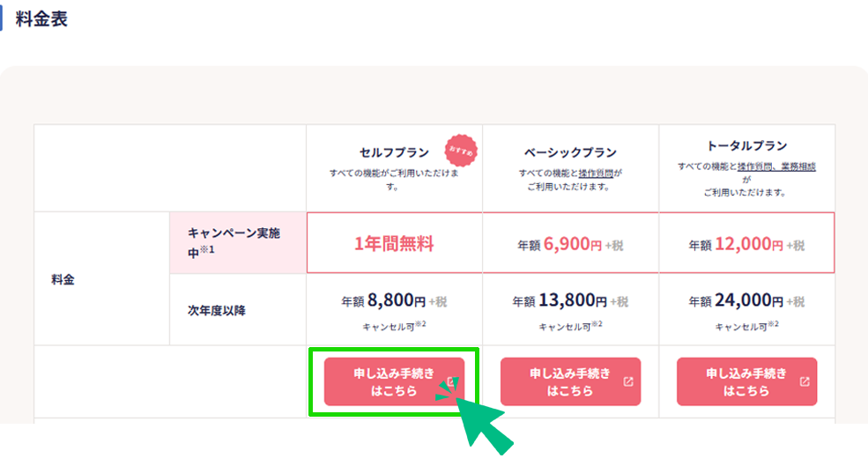
Task: Click the セルフプラン 申し込み手続きはこちら button
Action: tap(394, 381)
